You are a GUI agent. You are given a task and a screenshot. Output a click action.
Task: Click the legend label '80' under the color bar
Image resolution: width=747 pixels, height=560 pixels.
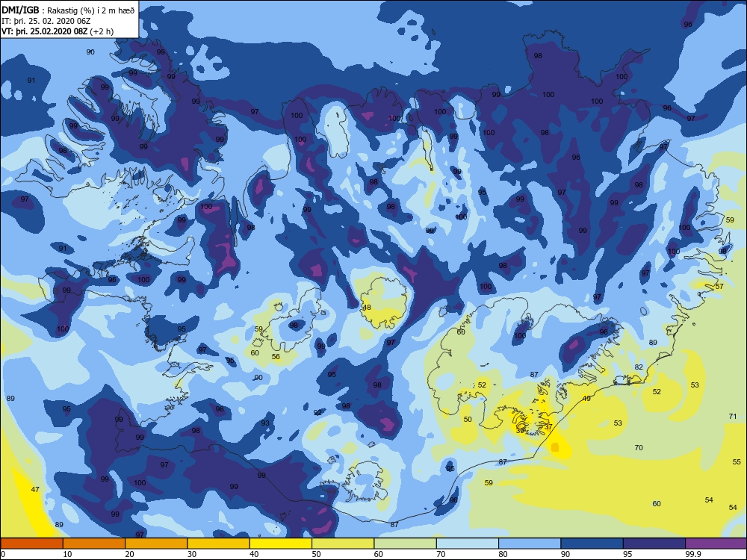[503, 554]
